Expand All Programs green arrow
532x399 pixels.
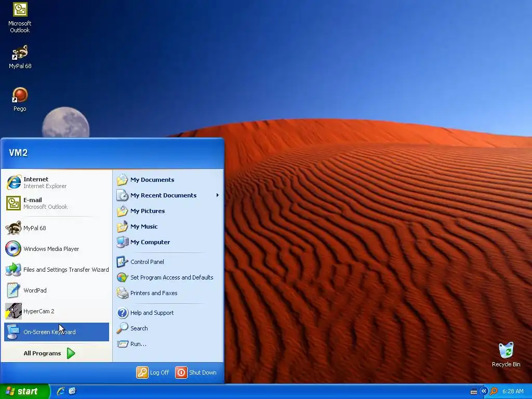[x=71, y=353]
